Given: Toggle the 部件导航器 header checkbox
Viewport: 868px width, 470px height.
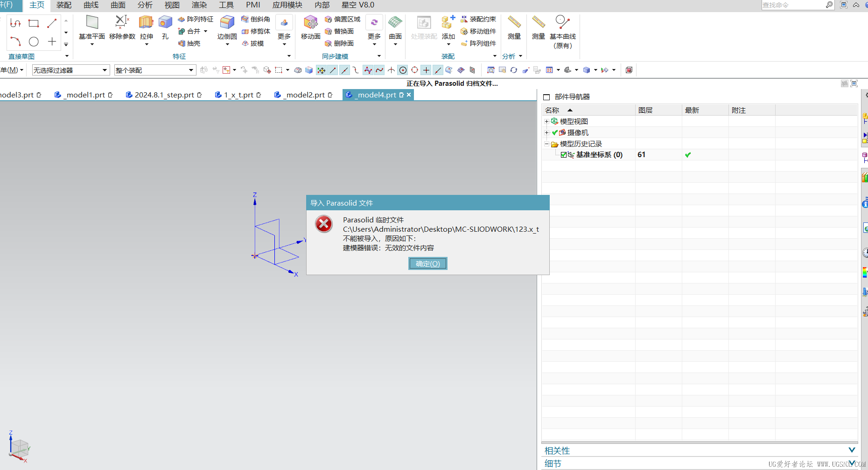Looking at the screenshot, I should pos(546,97).
